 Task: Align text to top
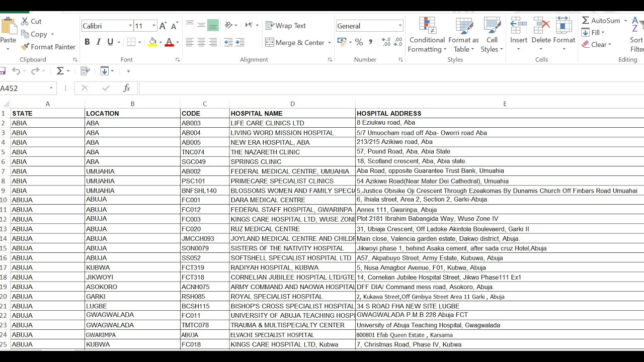[190, 25]
